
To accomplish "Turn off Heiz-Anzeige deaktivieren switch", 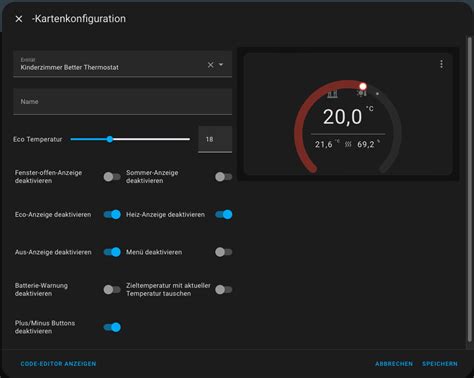I will pyautogui.click(x=224, y=214).
